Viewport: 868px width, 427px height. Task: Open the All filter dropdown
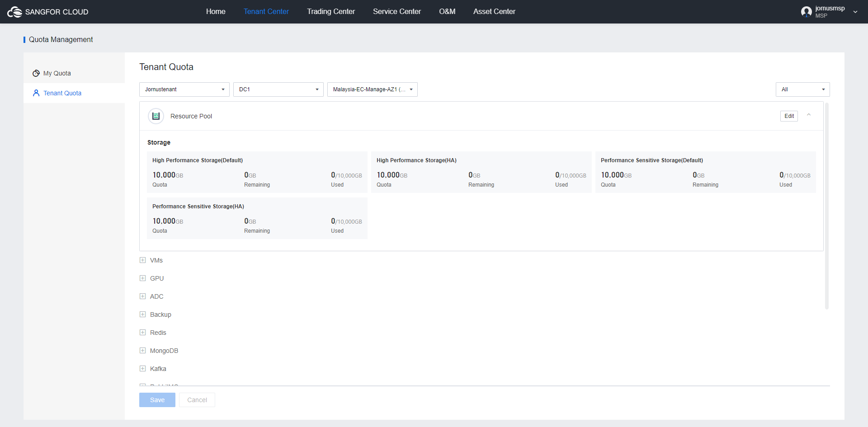(803, 89)
